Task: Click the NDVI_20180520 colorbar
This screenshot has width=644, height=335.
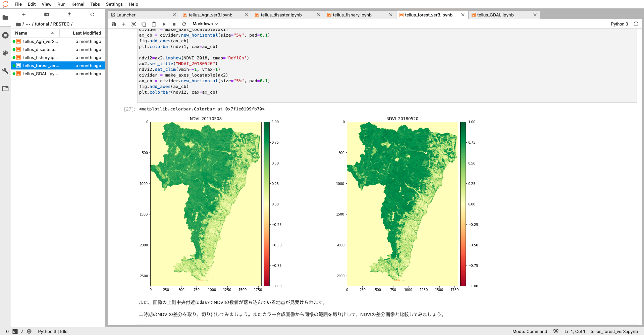Action: pos(463,204)
